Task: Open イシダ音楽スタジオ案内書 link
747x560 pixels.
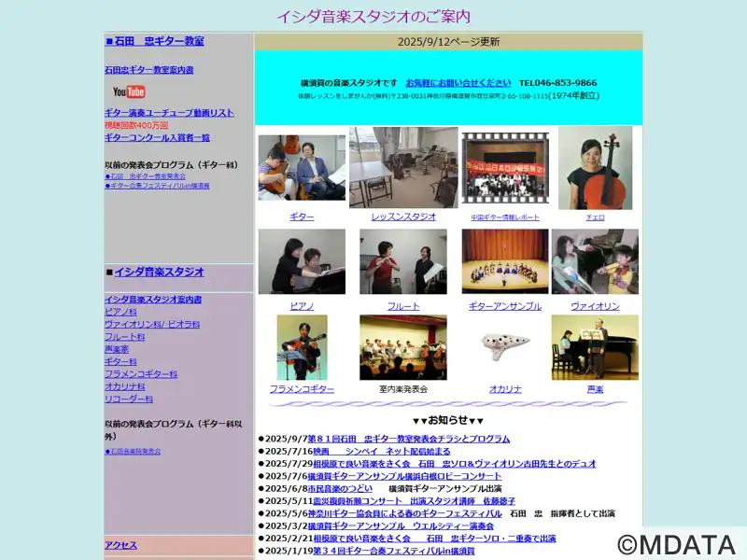Action: tap(153, 300)
